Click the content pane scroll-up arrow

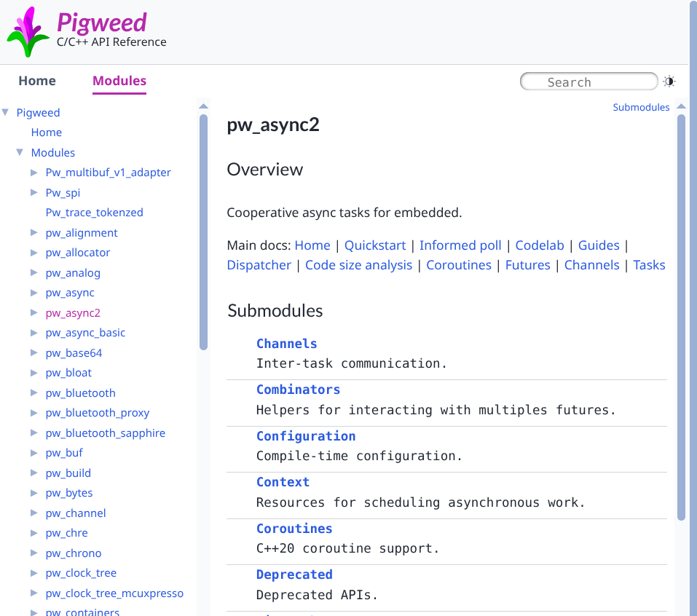[x=682, y=106]
